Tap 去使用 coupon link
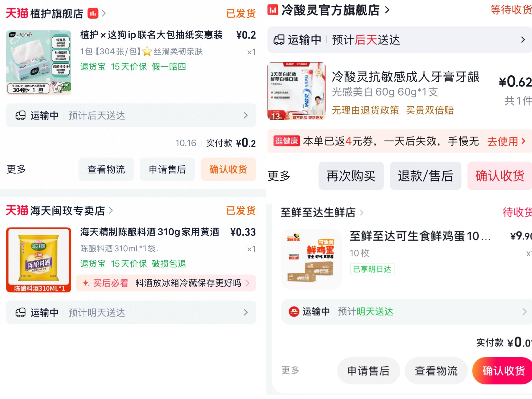 pos(506,141)
